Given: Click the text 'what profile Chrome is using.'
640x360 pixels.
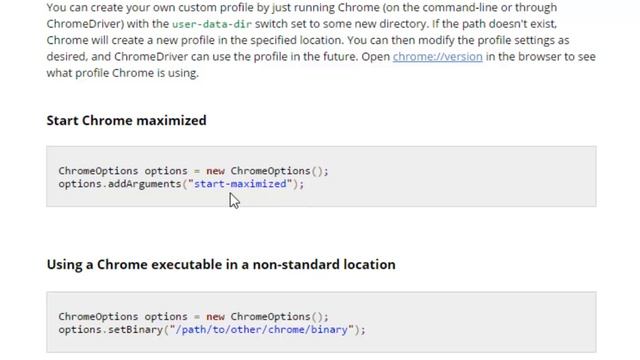Looking at the screenshot, I should click(x=122, y=73).
